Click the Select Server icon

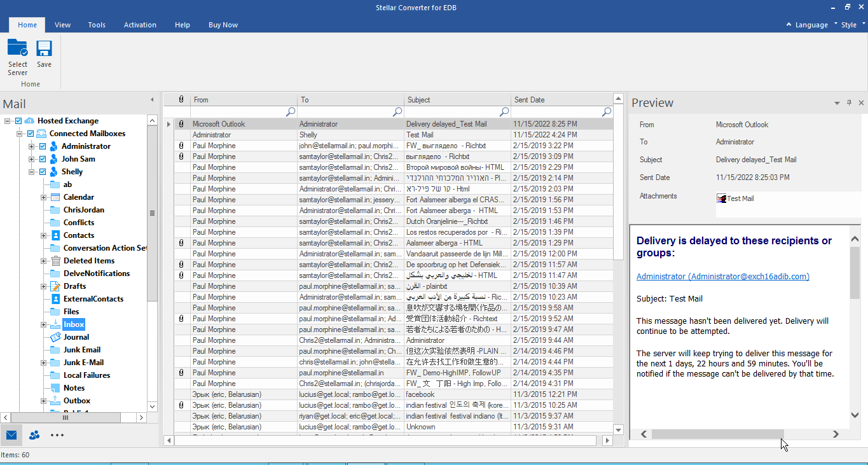tap(17, 48)
